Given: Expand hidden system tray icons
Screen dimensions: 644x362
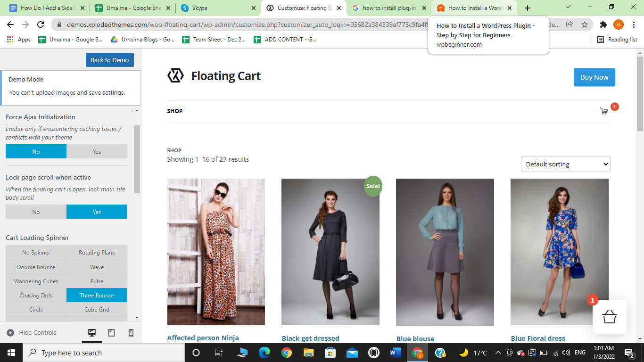Looking at the screenshot, I should point(498,353).
